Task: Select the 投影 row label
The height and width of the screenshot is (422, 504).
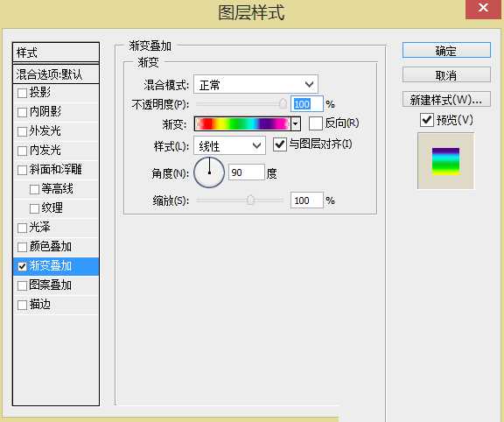Action: click(x=40, y=92)
